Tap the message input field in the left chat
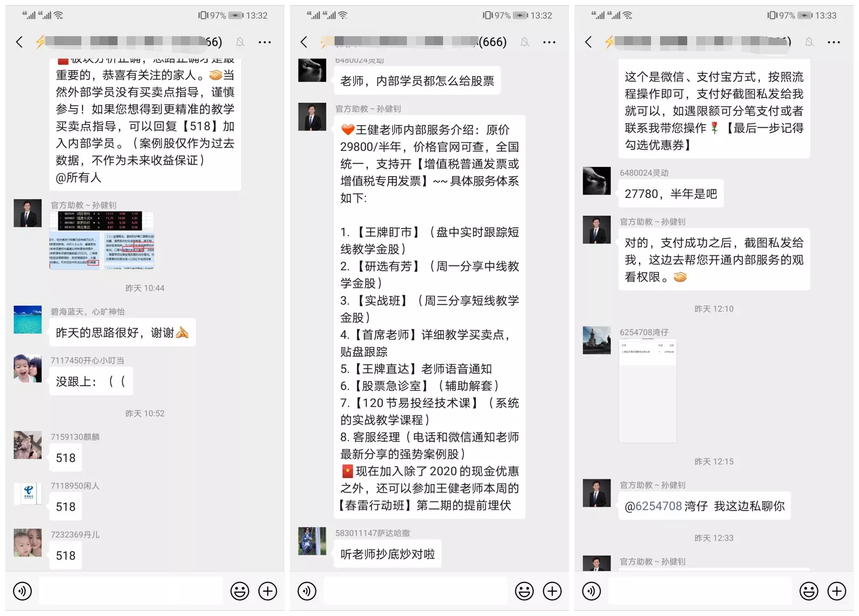 pos(131,590)
